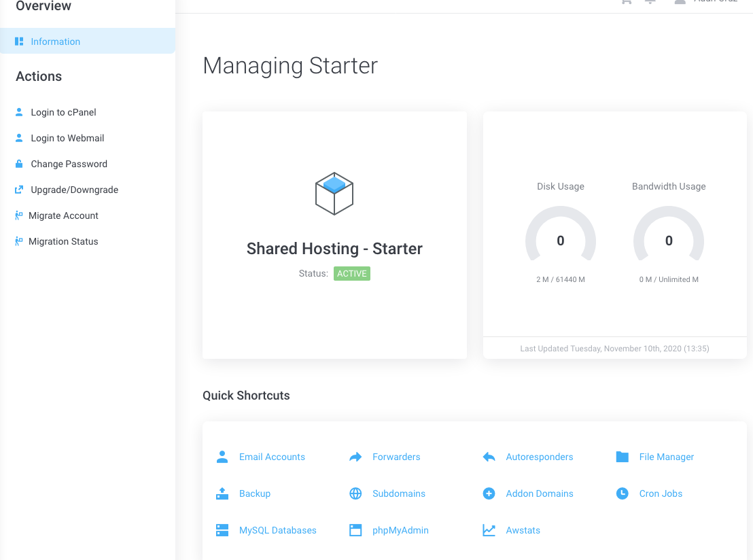This screenshot has width=753, height=560.
Task: Open the Upgrade/Downgrade action
Action: 74,190
